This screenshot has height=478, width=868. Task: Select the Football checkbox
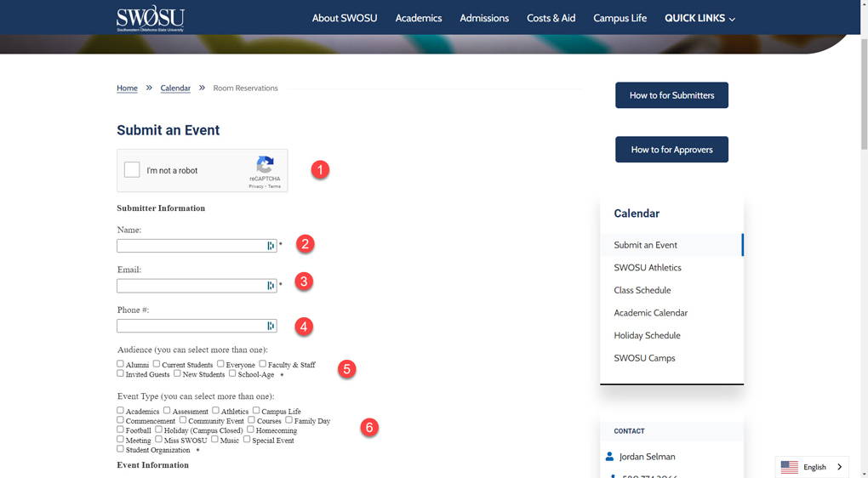120,429
